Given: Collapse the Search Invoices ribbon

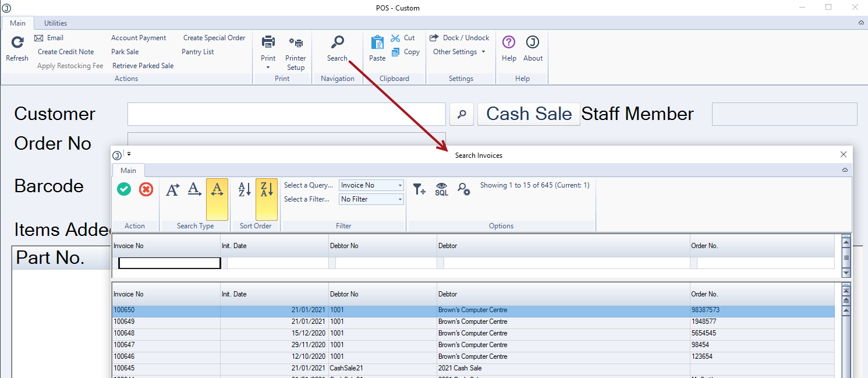Looking at the screenshot, I should 845,170.
